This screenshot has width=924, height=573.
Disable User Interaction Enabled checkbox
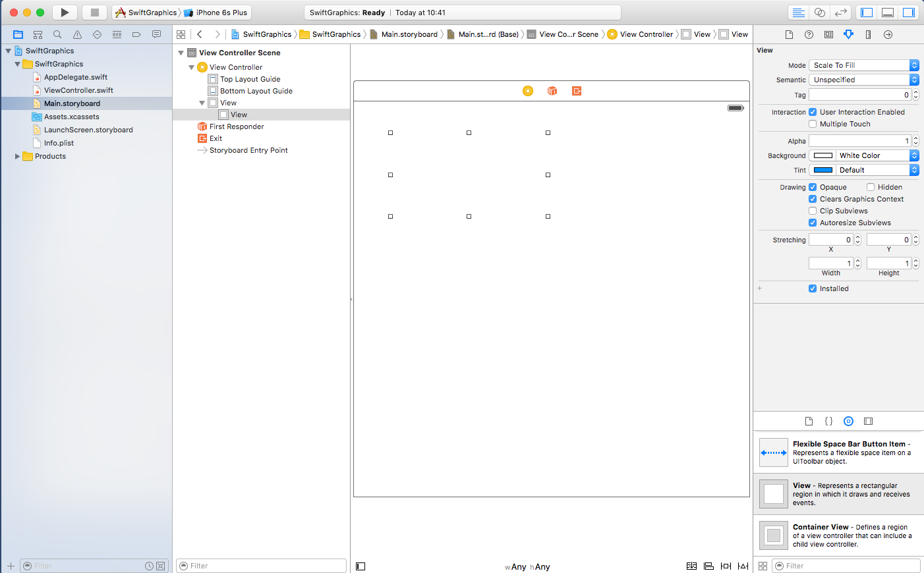813,112
